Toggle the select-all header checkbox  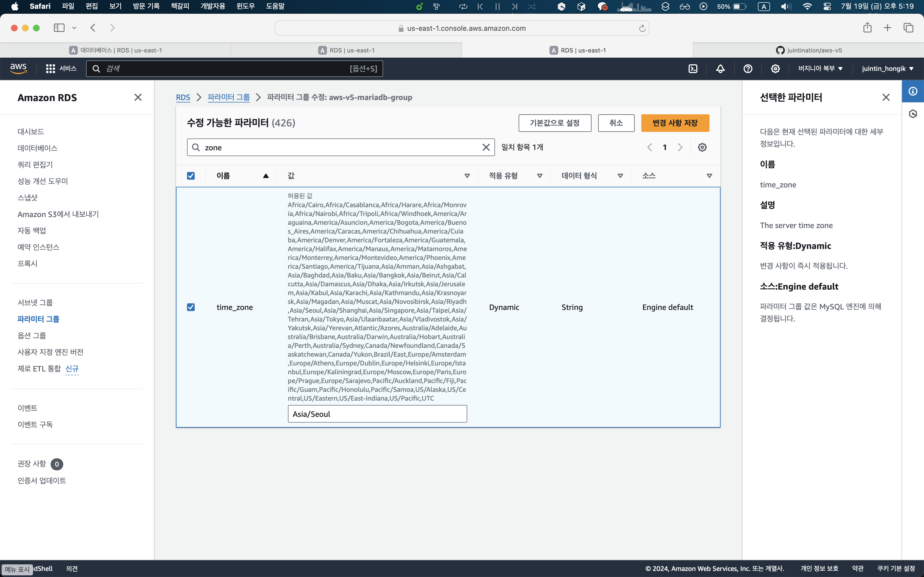(191, 176)
